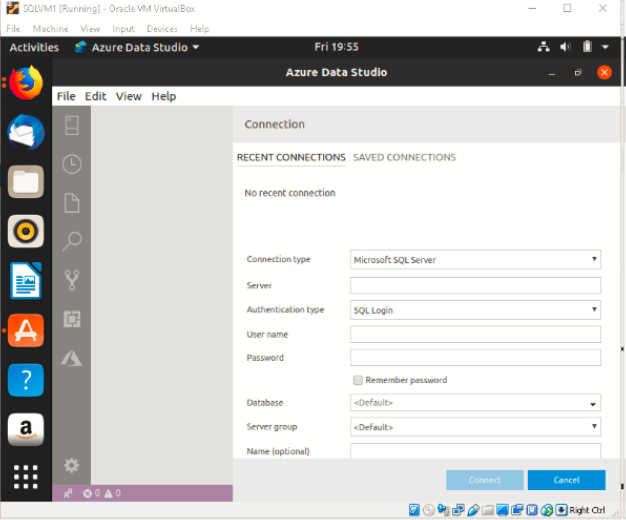Open the Edit menu in Azure Data Studio

95,96
